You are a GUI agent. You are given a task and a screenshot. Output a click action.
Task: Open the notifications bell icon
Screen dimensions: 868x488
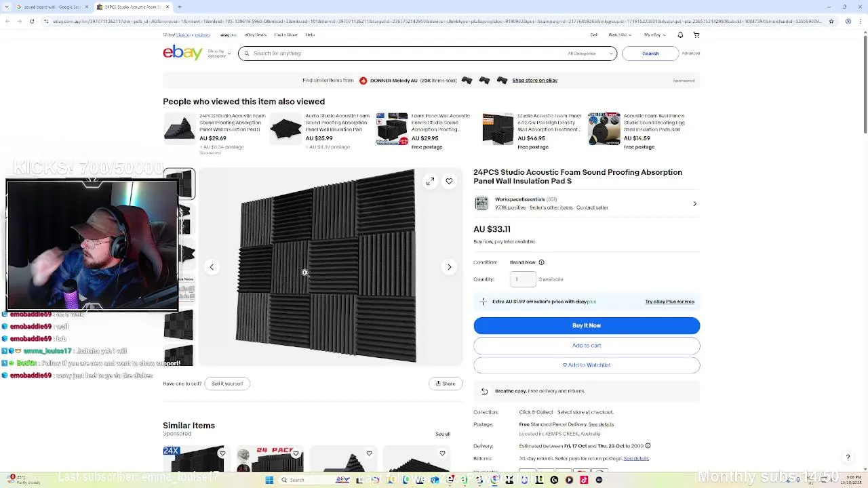tap(679, 35)
